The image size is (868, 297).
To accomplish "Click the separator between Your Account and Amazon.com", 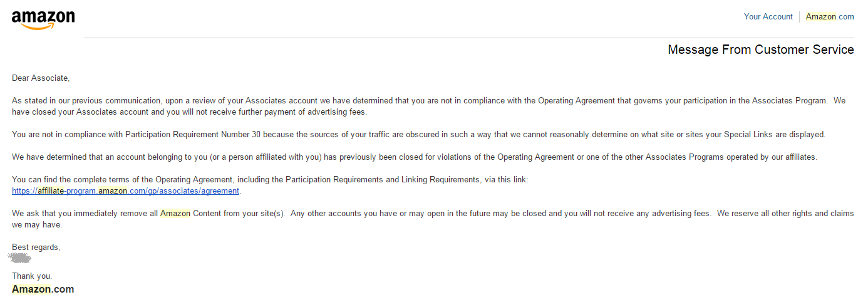I will pyautogui.click(x=799, y=17).
